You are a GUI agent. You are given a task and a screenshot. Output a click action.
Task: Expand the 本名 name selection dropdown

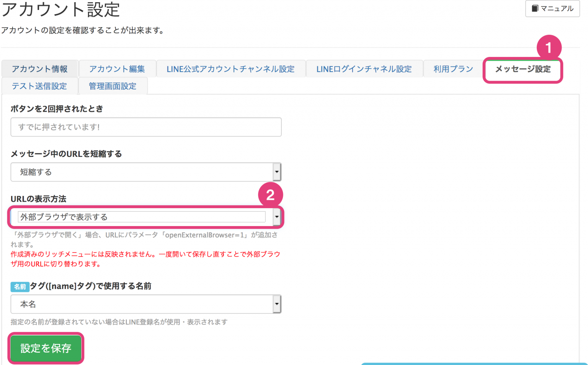pos(146,304)
